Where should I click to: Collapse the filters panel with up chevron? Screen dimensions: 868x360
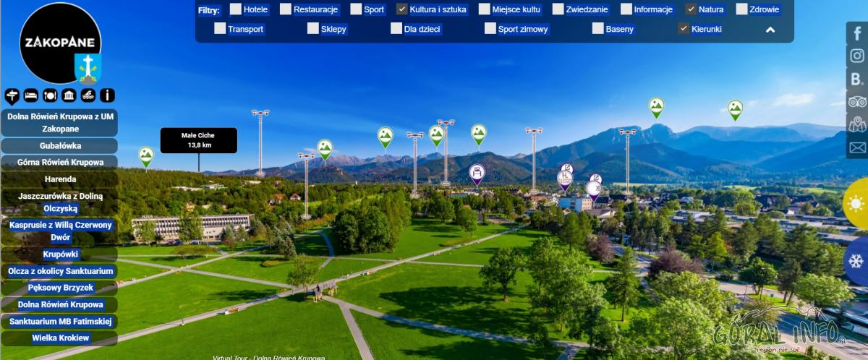(x=770, y=30)
